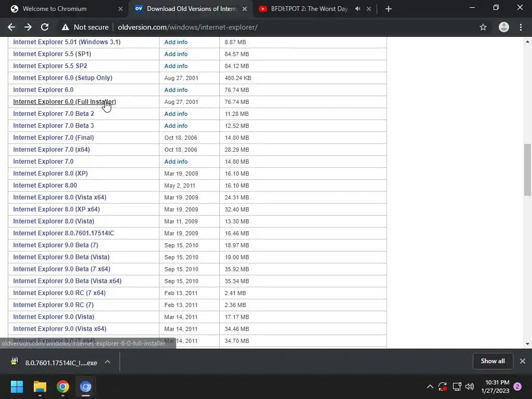
Task: Open Google Chrome from the taskbar
Action: 62,387
